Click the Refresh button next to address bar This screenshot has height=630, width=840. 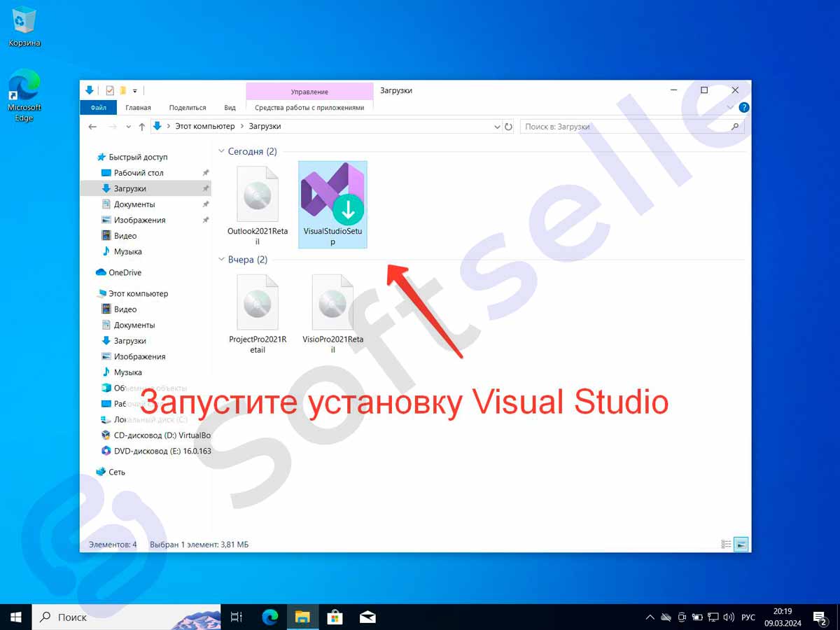pyautogui.click(x=508, y=127)
